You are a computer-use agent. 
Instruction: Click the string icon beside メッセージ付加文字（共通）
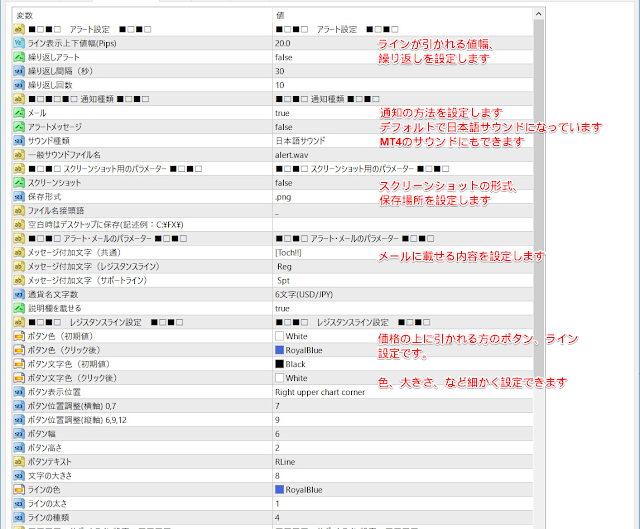click(19, 252)
